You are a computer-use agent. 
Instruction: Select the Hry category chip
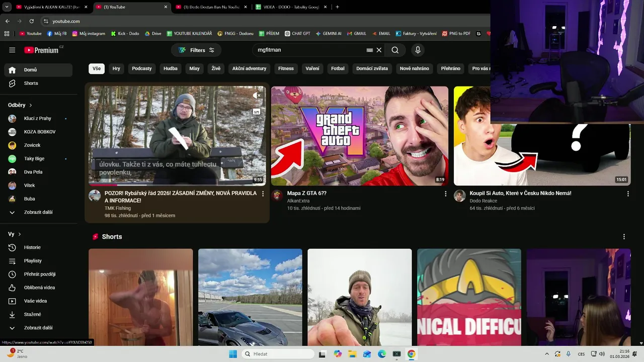coord(116,68)
